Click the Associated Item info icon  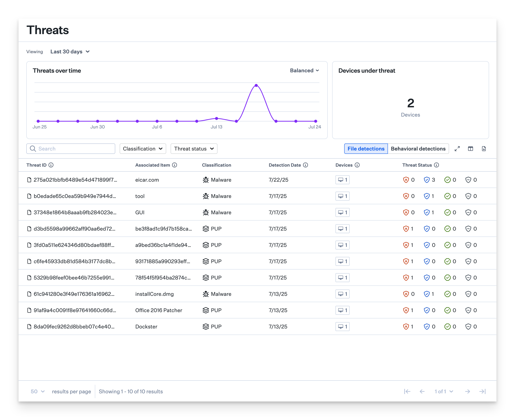(175, 165)
